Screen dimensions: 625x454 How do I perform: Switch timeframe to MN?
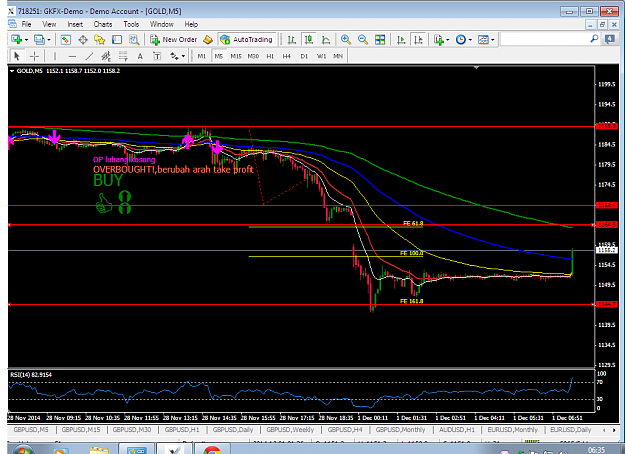pos(338,56)
